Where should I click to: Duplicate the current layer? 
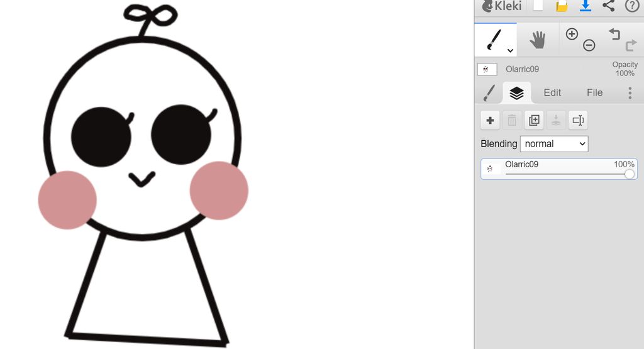tap(534, 120)
